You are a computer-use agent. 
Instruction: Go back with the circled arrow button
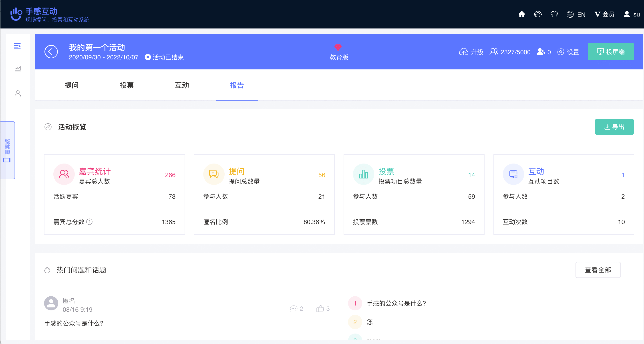coord(51,52)
